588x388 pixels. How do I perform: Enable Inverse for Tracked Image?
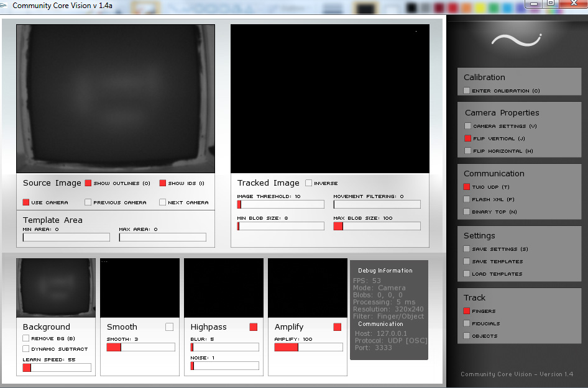[309, 183]
